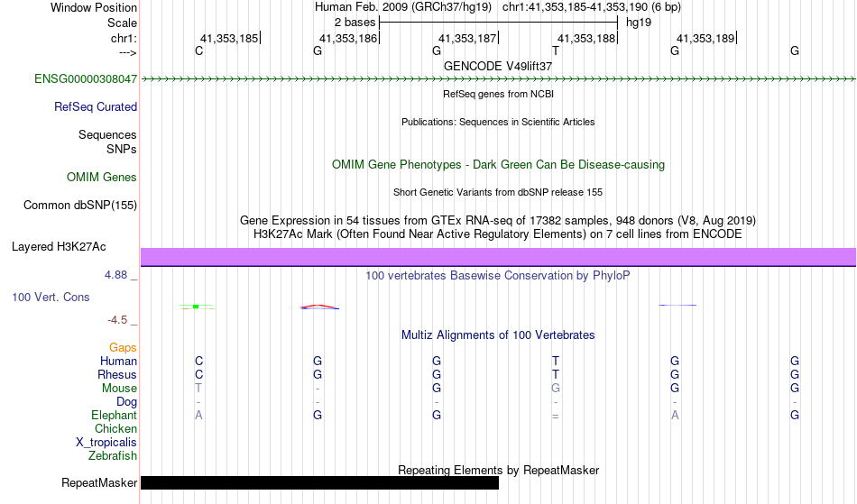Click the Window Position label

[x=94, y=7]
